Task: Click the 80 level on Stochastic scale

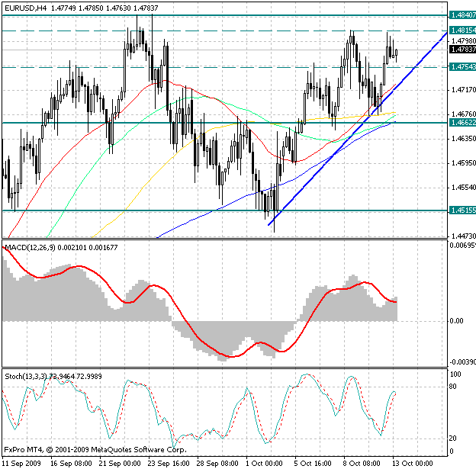Action: pos(454,387)
